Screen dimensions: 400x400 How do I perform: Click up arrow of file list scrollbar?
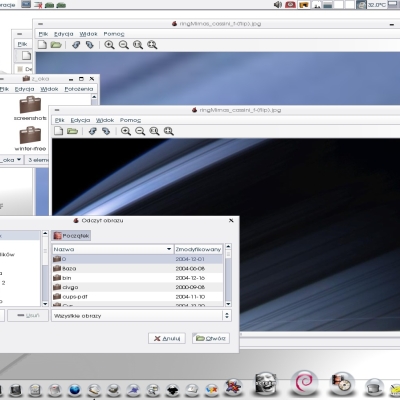pos(228,247)
